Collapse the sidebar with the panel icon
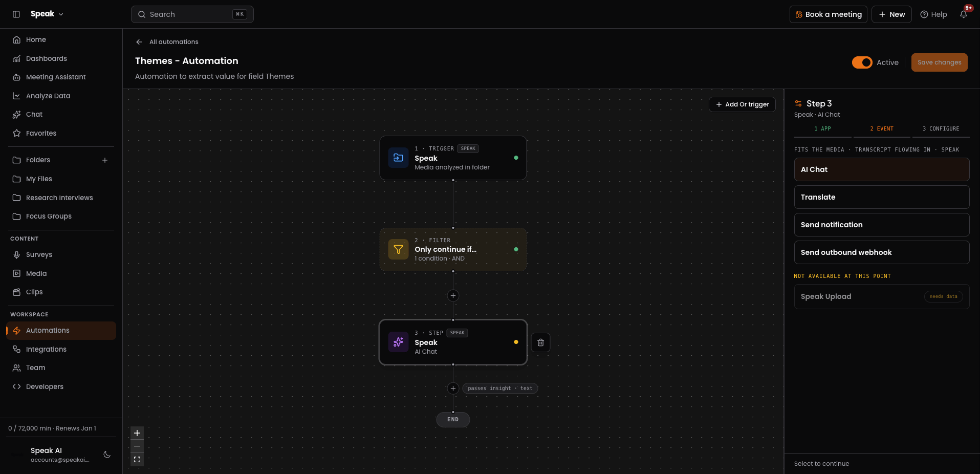The image size is (980, 474). tap(16, 14)
